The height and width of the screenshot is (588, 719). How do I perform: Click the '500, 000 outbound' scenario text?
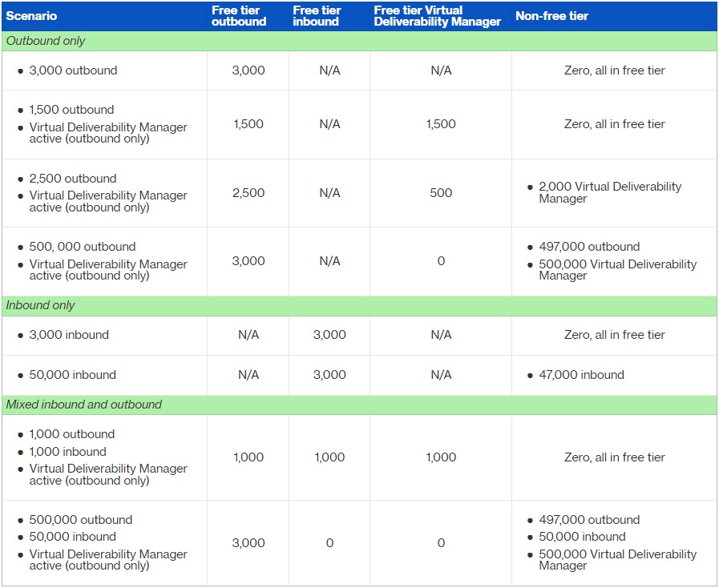point(83,247)
